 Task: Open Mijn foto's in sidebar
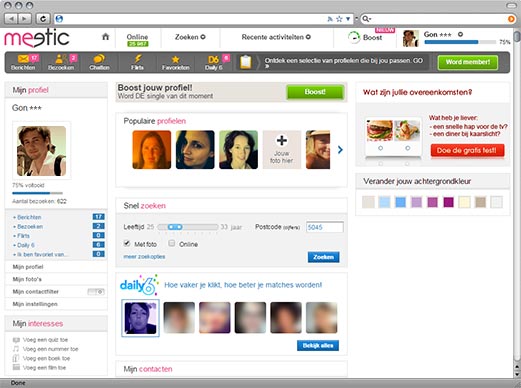tap(27, 279)
